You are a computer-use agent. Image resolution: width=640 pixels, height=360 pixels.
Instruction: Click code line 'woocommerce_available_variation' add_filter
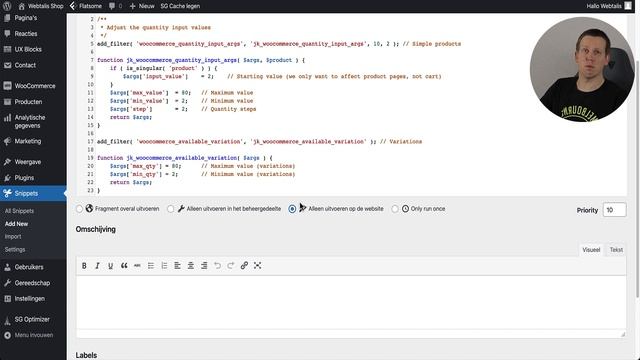259,142
